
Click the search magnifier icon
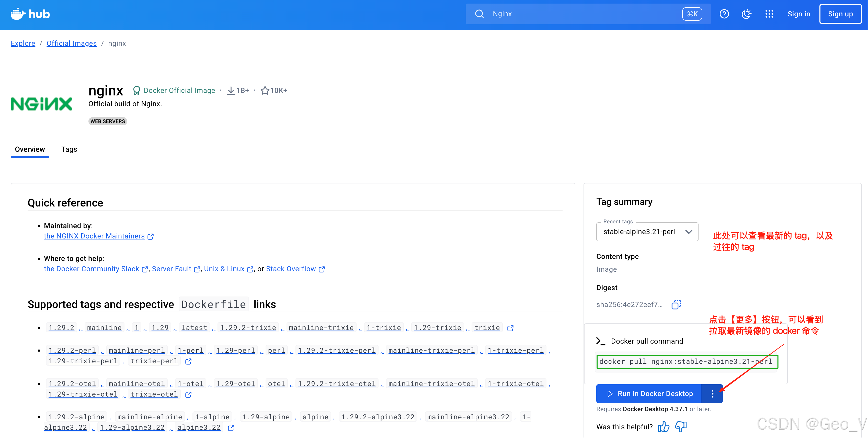coord(479,14)
